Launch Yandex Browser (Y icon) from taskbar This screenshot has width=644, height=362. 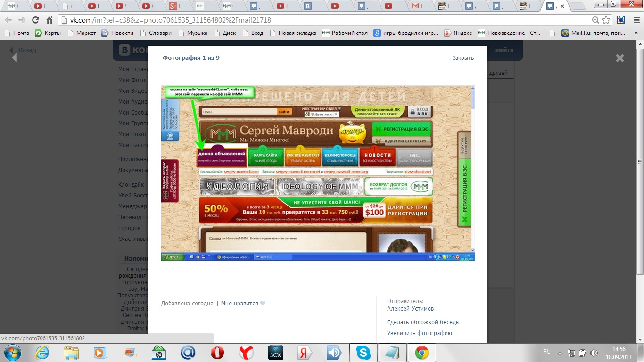pyautogui.click(x=247, y=353)
